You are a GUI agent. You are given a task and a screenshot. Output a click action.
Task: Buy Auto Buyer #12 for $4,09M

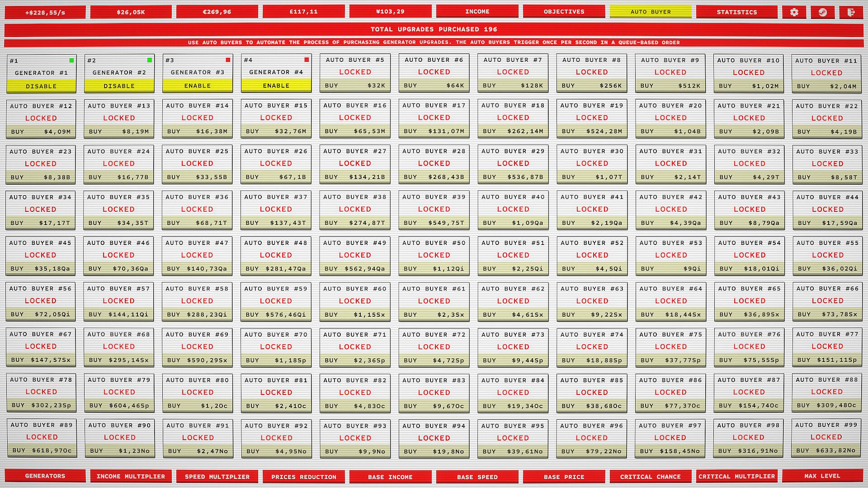(41, 132)
